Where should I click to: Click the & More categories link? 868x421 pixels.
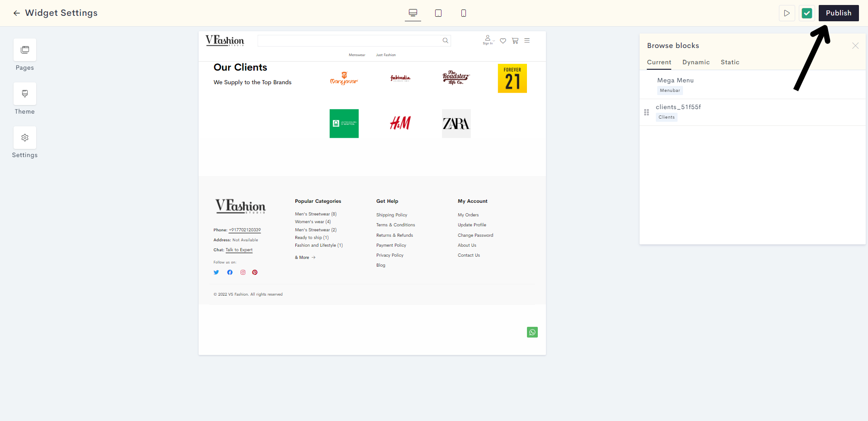[305, 258]
